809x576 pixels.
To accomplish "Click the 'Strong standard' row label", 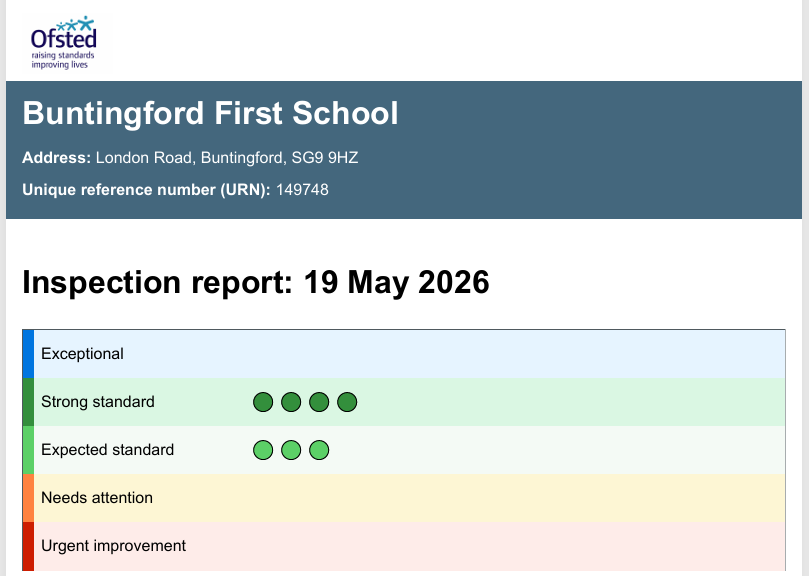I will [x=98, y=402].
